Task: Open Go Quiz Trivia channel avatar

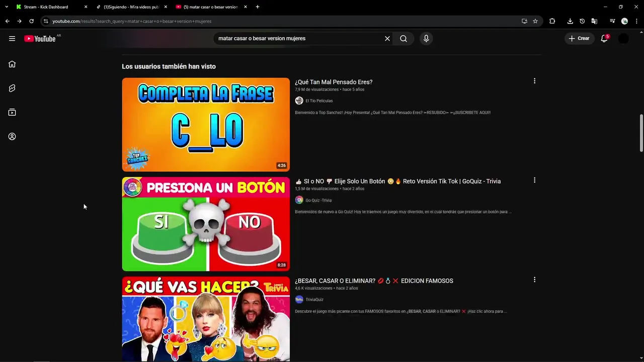Action: pos(299,200)
